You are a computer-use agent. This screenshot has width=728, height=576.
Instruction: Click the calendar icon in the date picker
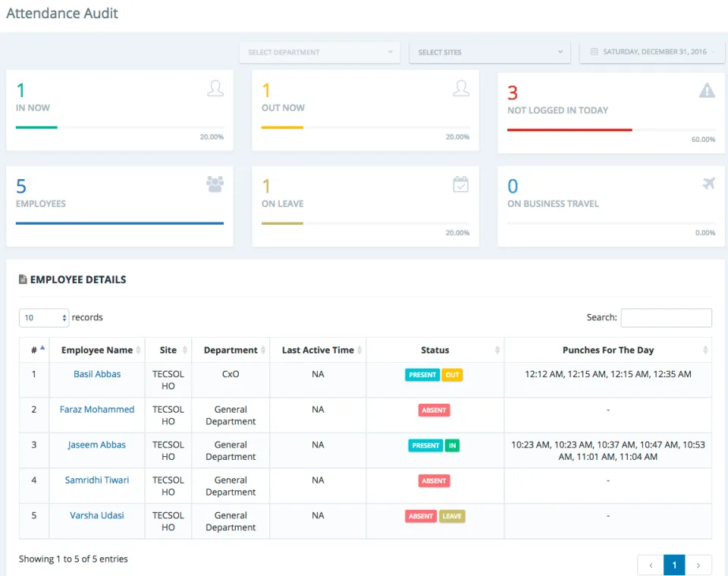point(595,52)
